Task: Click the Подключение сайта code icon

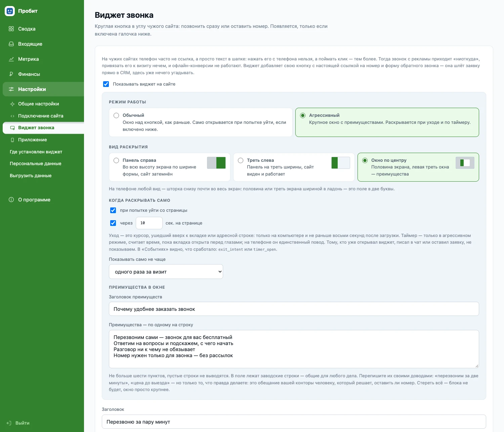Action: (x=12, y=116)
